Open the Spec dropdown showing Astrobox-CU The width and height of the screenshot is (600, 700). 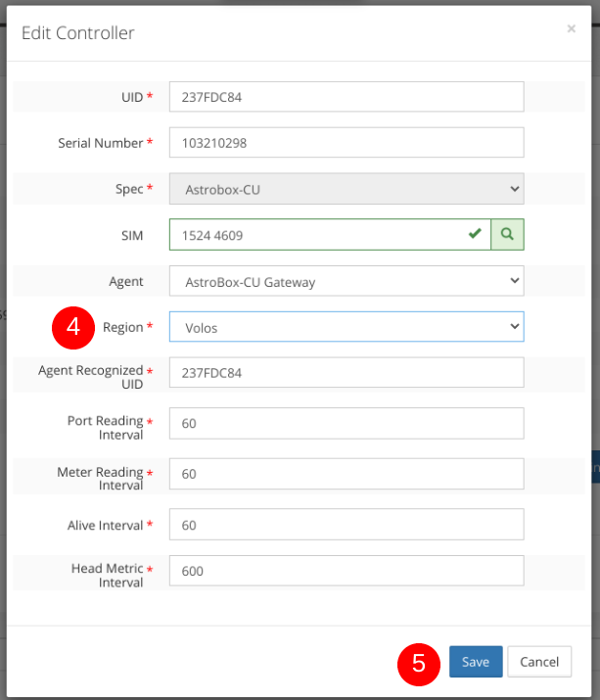[x=346, y=189]
